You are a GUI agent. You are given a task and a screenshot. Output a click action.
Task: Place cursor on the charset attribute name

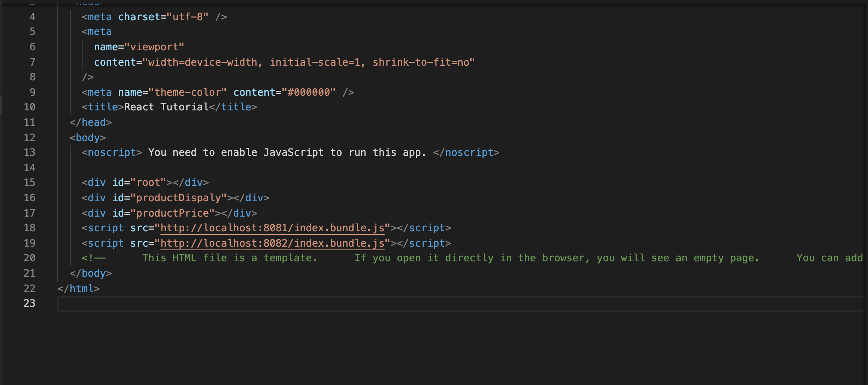(x=139, y=17)
